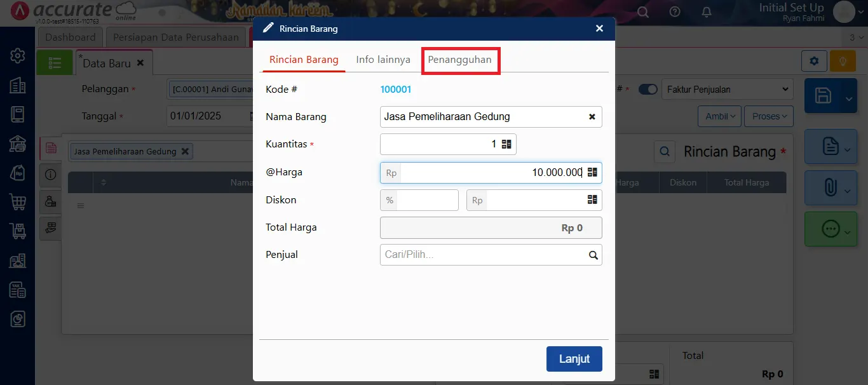Click the Diskon percent input field
868x385 pixels.
(427, 200)
